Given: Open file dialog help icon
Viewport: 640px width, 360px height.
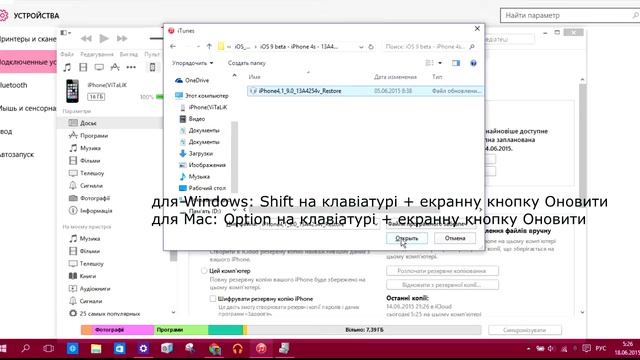Looking at the screenshot, I should [473, 63].
